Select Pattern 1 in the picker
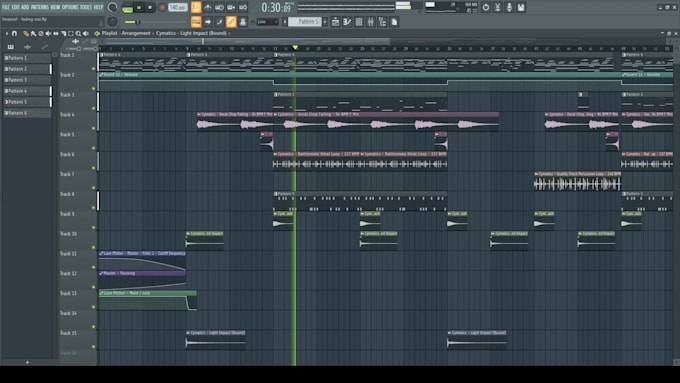 (27, 58)
